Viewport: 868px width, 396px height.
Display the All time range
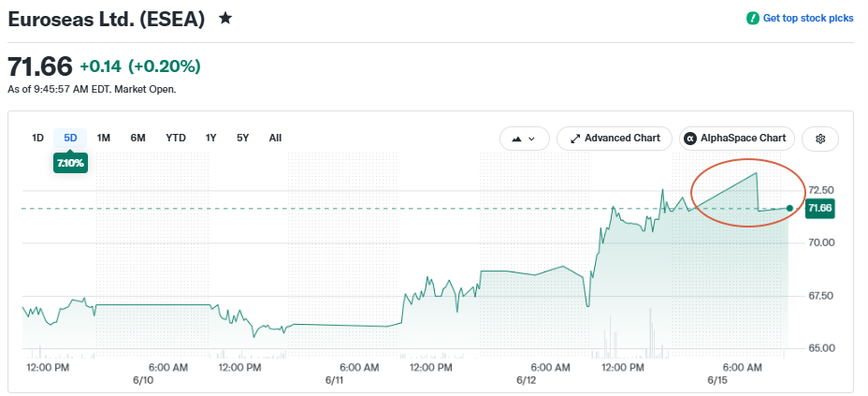275,138
